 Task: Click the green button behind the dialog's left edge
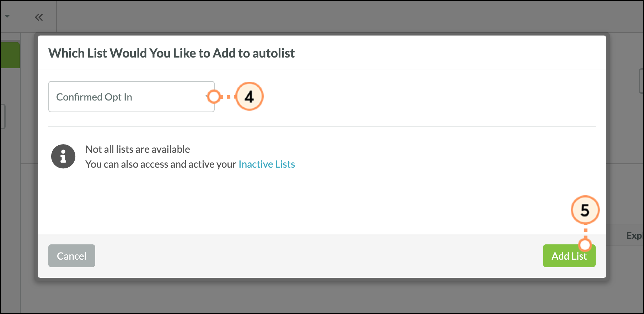coord(10,55)
